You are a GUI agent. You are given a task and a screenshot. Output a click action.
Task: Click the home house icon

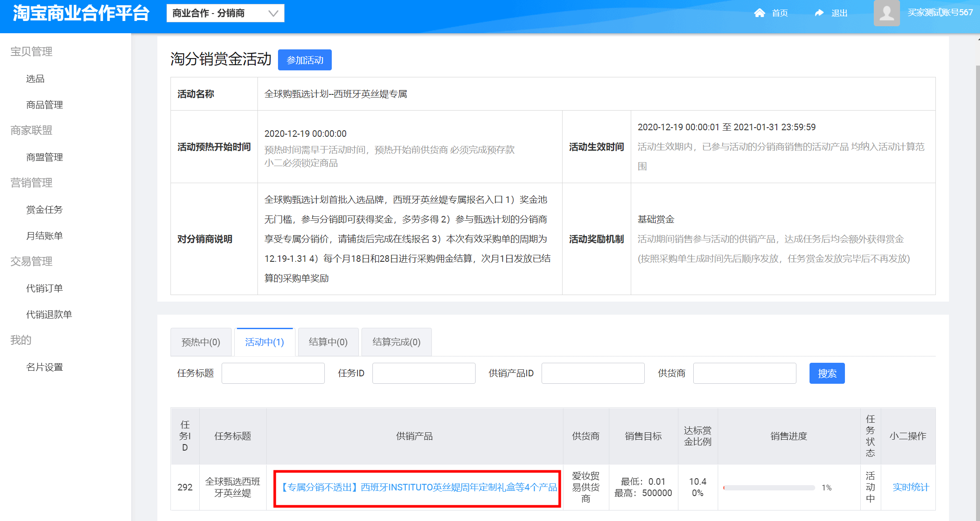tap(759, 13)
